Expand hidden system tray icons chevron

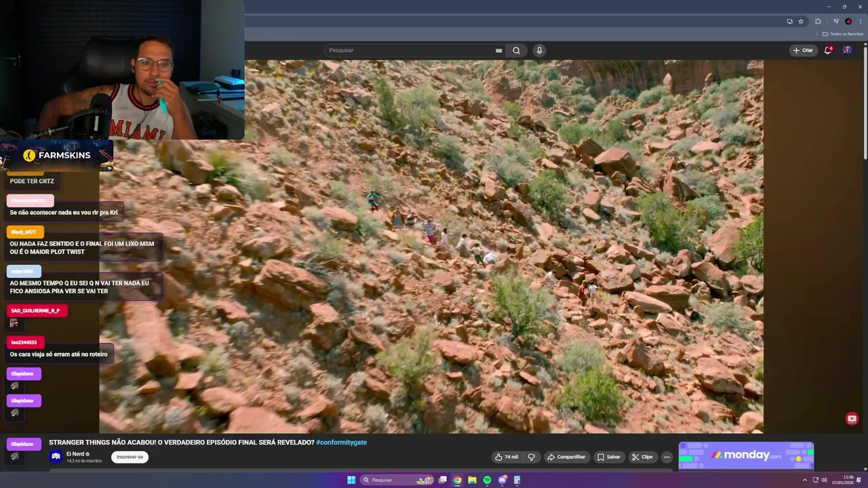pos(805,480)
